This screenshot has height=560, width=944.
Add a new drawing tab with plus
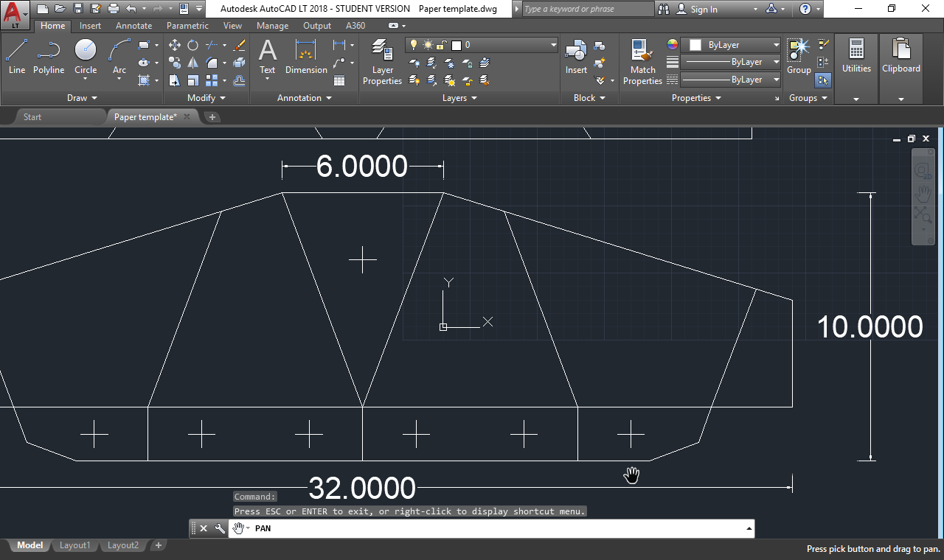pyautogui.click(x=212, y=117)
